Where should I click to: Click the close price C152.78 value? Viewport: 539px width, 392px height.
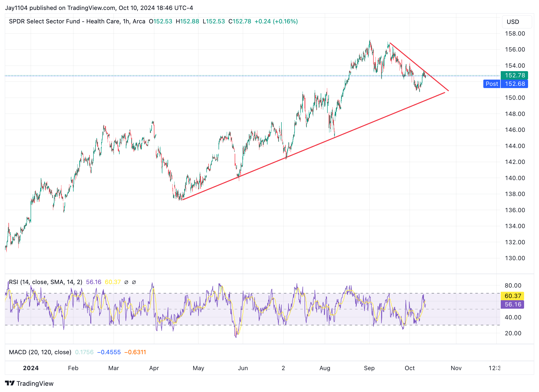[240, 21]
